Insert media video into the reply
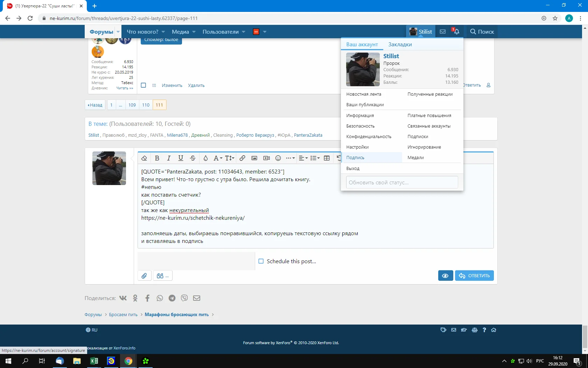The image size is (588, 368). tap(266, 158)
